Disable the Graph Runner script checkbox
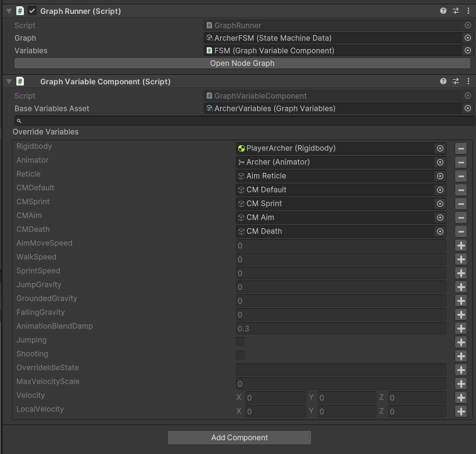 tap(32, 11)
